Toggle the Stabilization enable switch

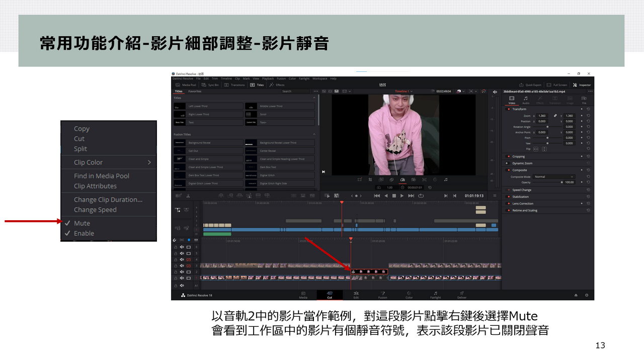508,197
